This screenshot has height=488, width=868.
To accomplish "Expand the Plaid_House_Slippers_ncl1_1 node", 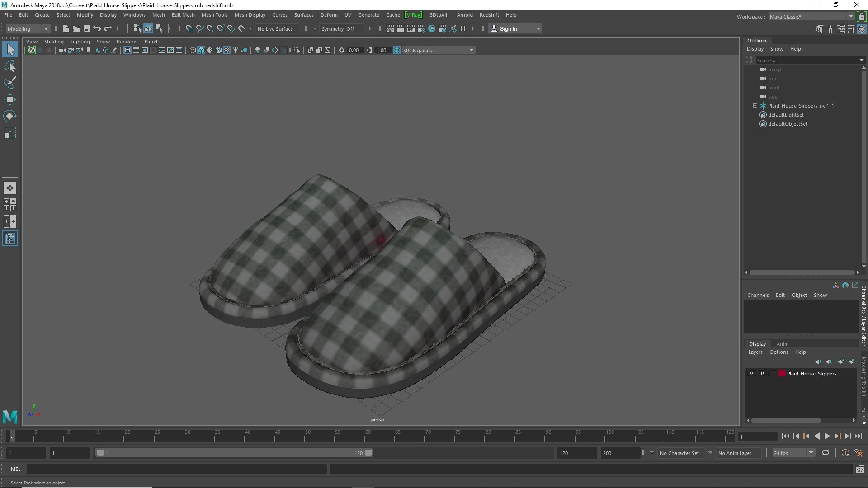I will [755, 105].
